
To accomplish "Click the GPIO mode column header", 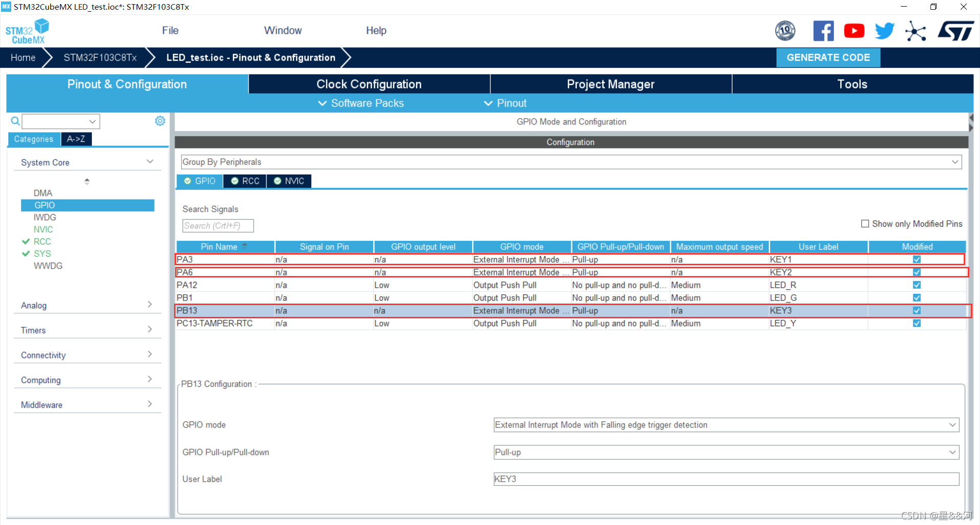I will click(522, 246).
